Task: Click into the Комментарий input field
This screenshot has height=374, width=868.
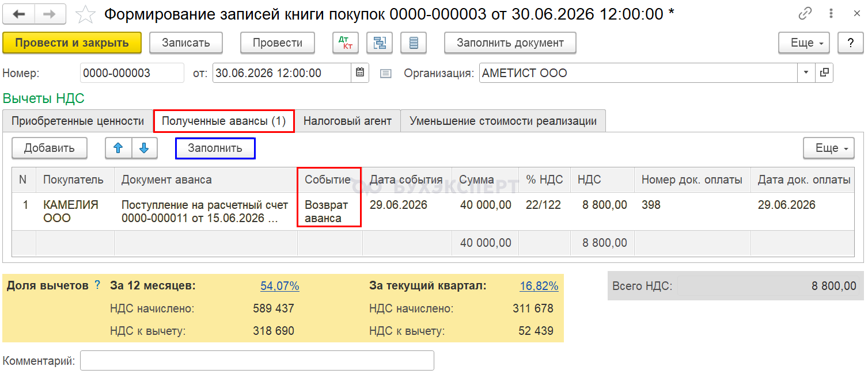Action: (257, 361)
